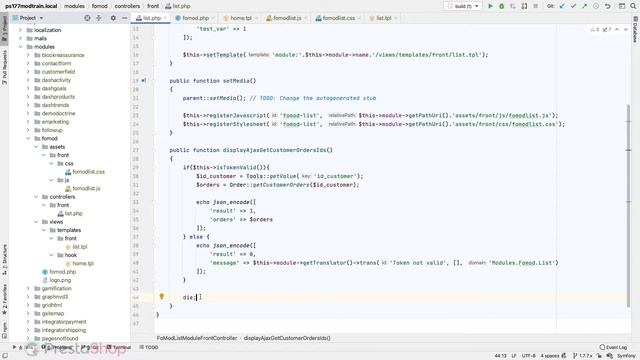Click Symfony in the status bar
This screenshot has height=360, width=640.
626,356
